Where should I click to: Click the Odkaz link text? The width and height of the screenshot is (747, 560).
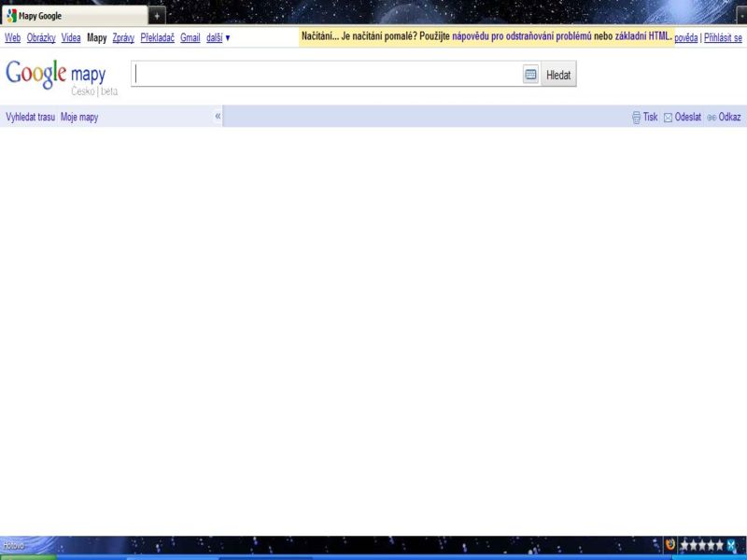tap(730, 117)
